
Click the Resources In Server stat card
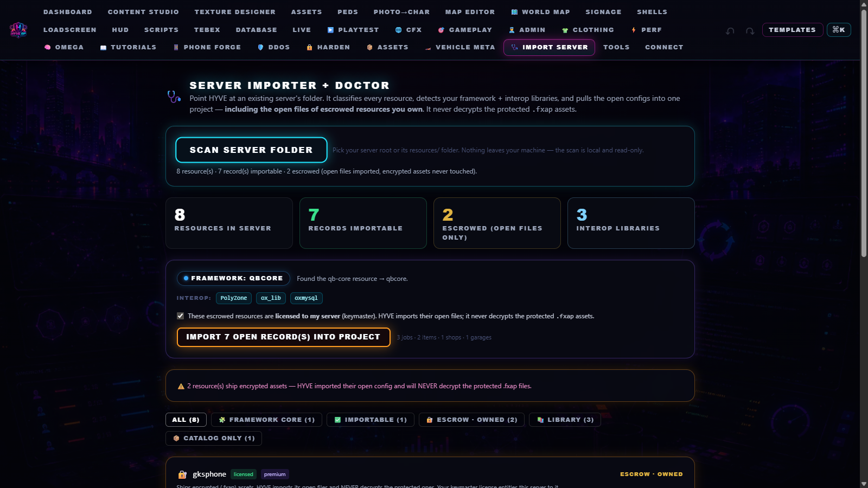click(229, 223)
